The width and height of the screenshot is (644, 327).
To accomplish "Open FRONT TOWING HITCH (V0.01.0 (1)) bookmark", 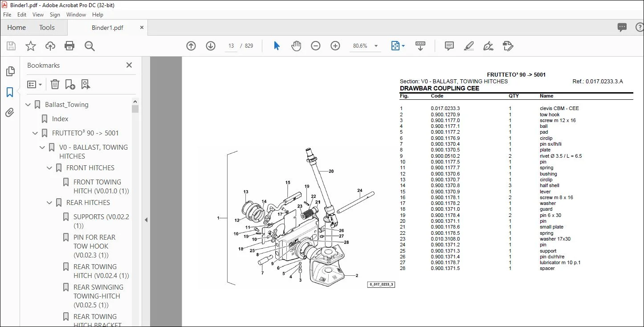I will (x=101, y=187).
